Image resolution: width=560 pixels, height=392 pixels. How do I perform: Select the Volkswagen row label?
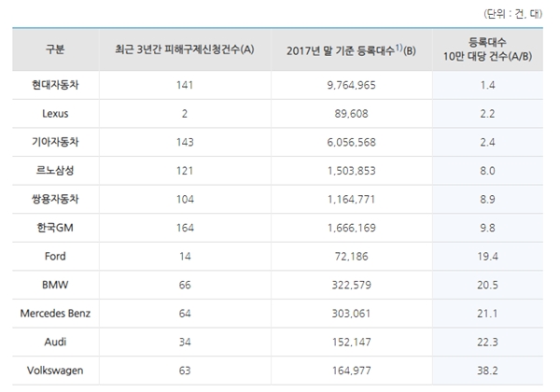[x=55, y=371]
